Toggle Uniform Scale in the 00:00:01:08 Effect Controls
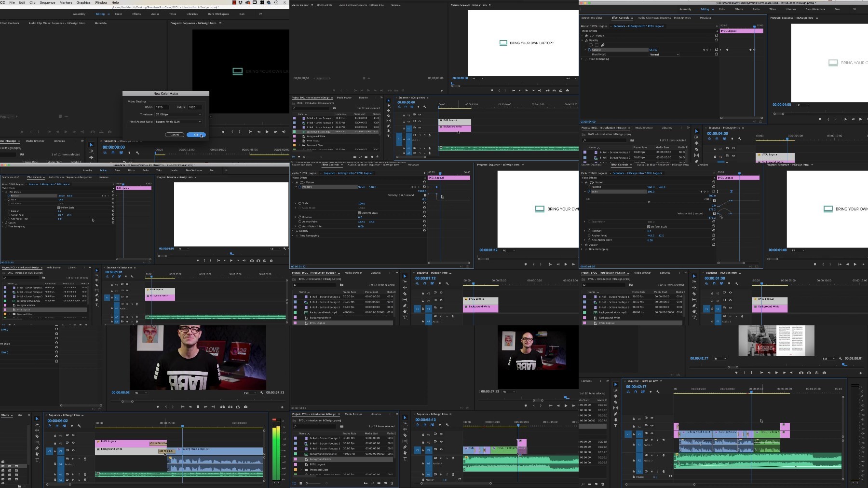868x488 pixels. (x=649, y=226)
